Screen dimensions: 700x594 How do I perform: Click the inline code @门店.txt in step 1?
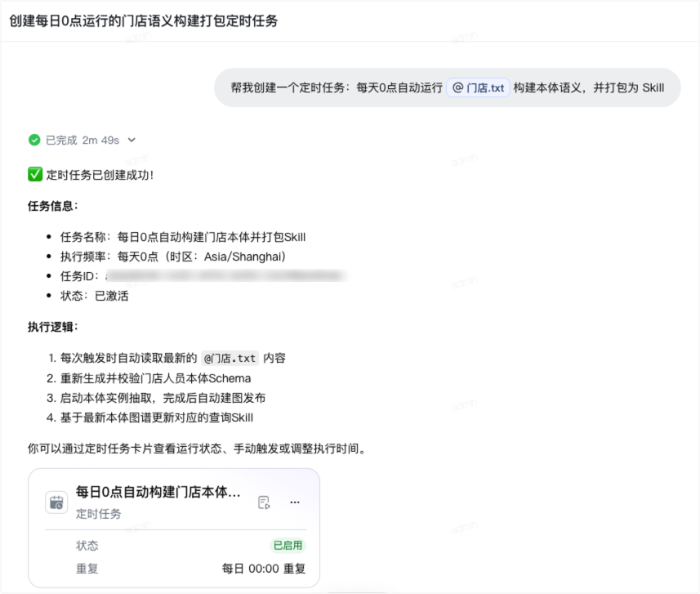click(x=230, y=358)
